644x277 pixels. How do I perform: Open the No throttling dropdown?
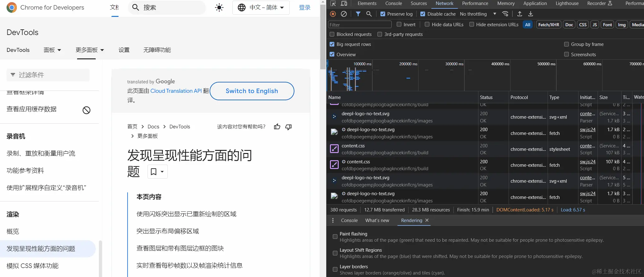coord(478,14)
